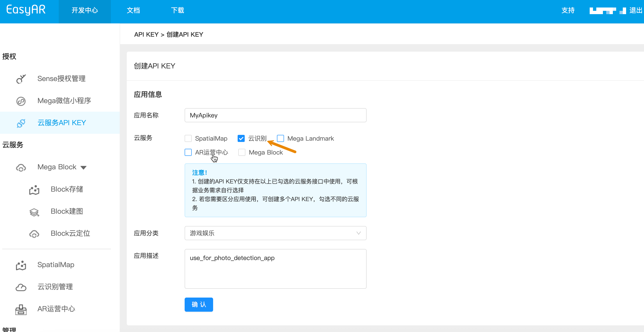Click the 云识别管理 cloud icon
The image size is (644, 332).
21,287
